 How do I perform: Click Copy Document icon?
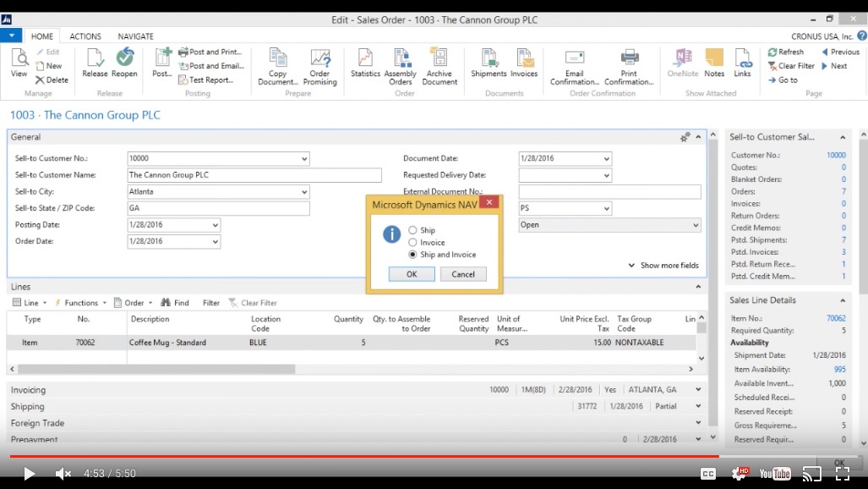278,67
